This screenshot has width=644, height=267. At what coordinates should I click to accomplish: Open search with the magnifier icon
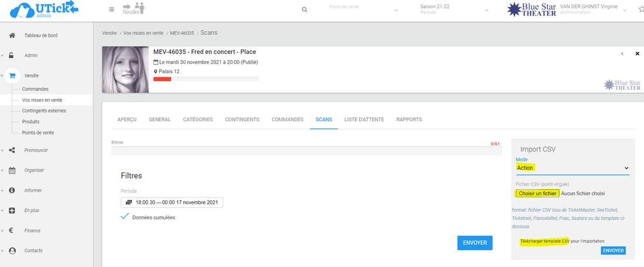(304, 10)
